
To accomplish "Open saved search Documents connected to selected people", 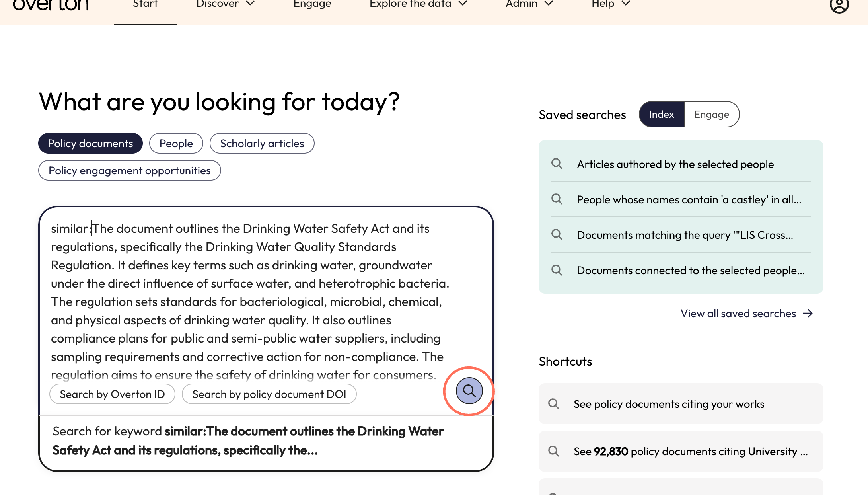I will tap(681, 270).
